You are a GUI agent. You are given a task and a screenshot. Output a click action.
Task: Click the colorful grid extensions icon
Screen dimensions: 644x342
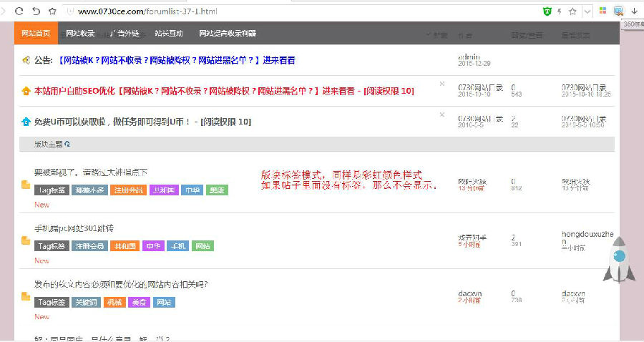coord(603,11)
